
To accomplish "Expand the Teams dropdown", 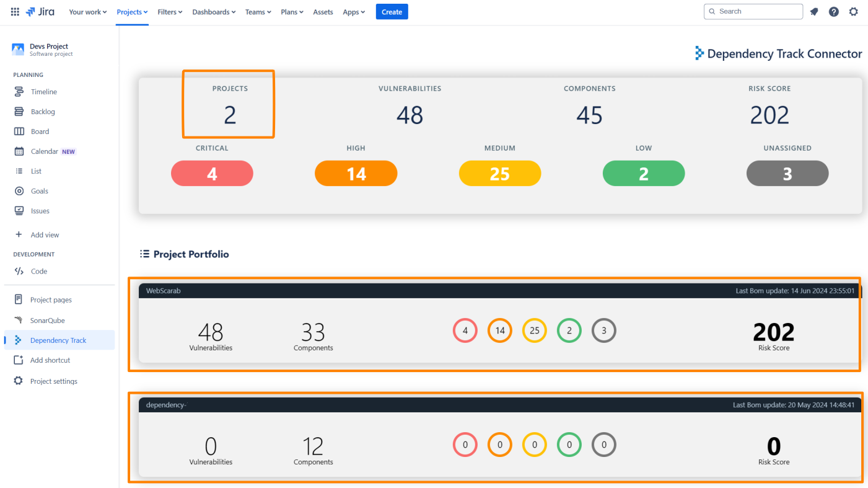I will [258, 12].
